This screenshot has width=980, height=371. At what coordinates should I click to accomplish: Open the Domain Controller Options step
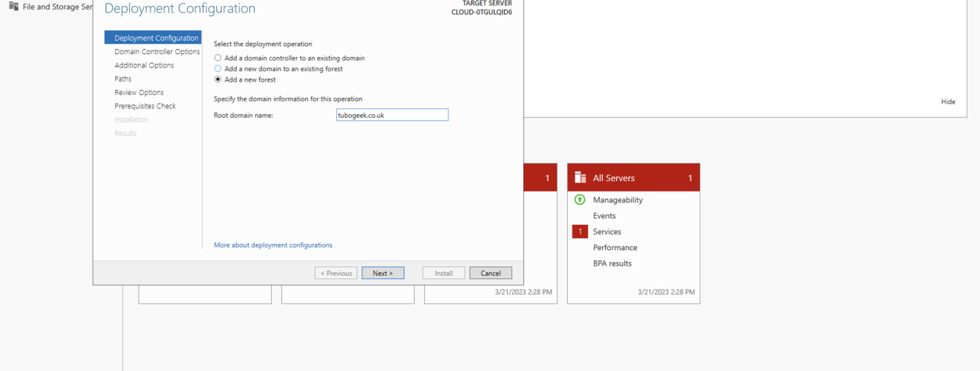coord(157,52)
